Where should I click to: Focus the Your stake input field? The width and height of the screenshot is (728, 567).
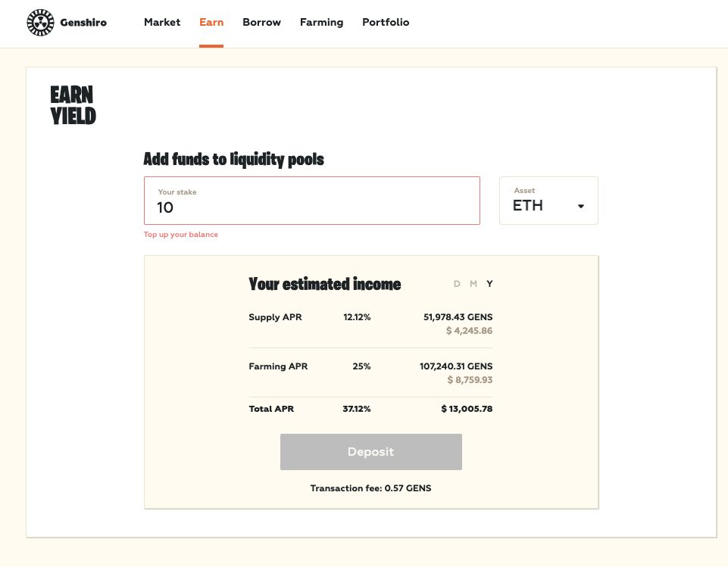312,201
